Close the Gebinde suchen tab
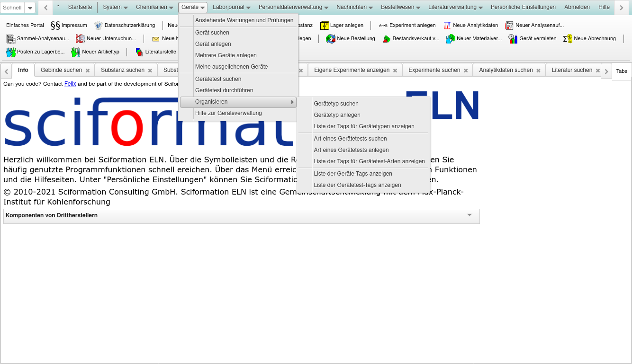Viewport: 632px width, 364px height. pyautogui.click(x=88, y=71)
